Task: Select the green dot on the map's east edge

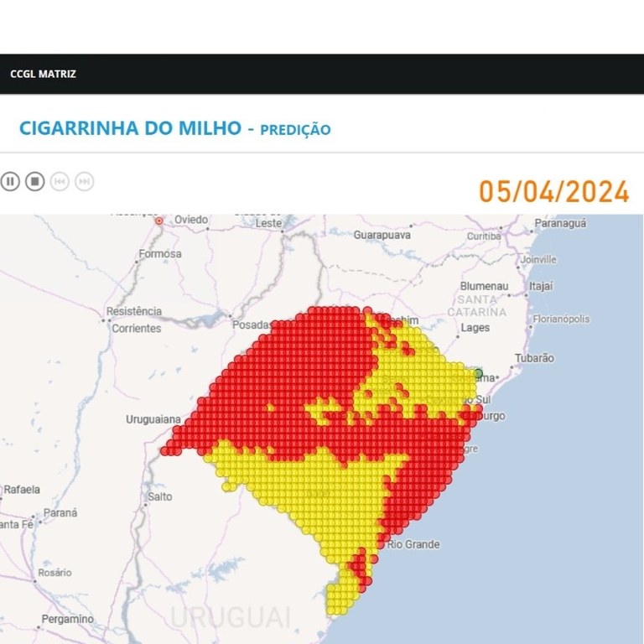Action: 479,373
